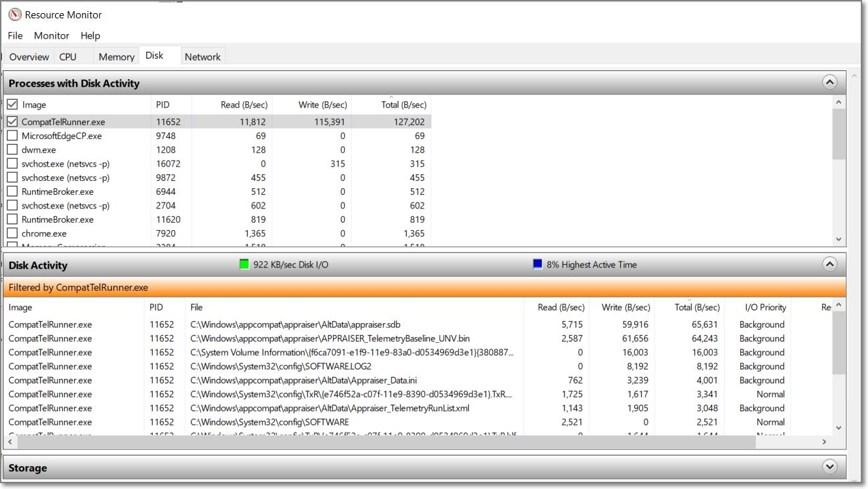
Task: Check RuntimeBroker.exe checkbox with PID 11620
Action: point(12,220)
